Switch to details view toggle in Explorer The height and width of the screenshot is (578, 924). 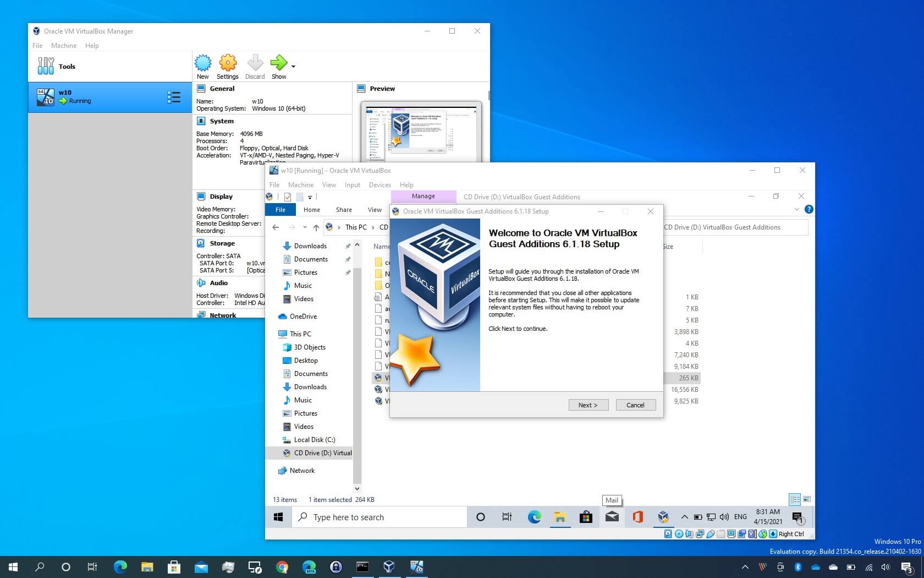[x=795, y=499]
